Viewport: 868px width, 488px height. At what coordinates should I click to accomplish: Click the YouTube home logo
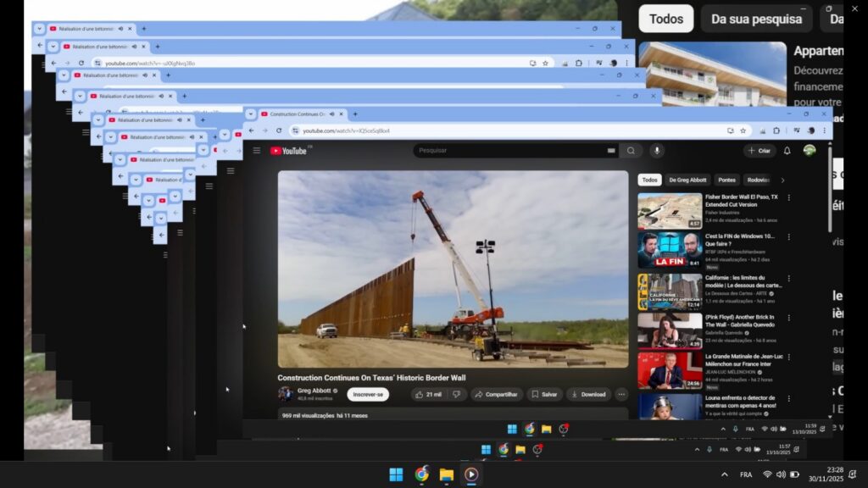[288, 151]
